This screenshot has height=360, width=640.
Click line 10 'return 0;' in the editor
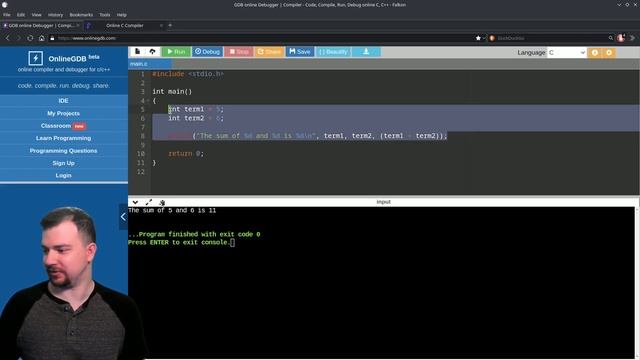tap(186, 153)
